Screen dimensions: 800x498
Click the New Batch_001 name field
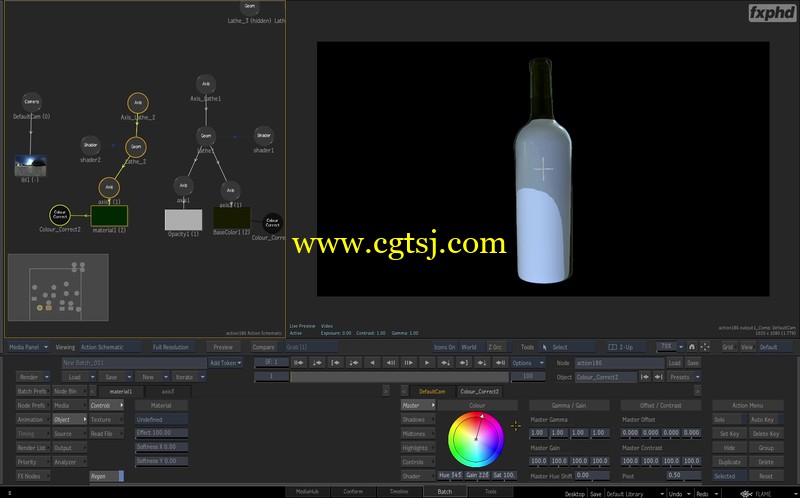pyautogui.click(x=134, y=363)
